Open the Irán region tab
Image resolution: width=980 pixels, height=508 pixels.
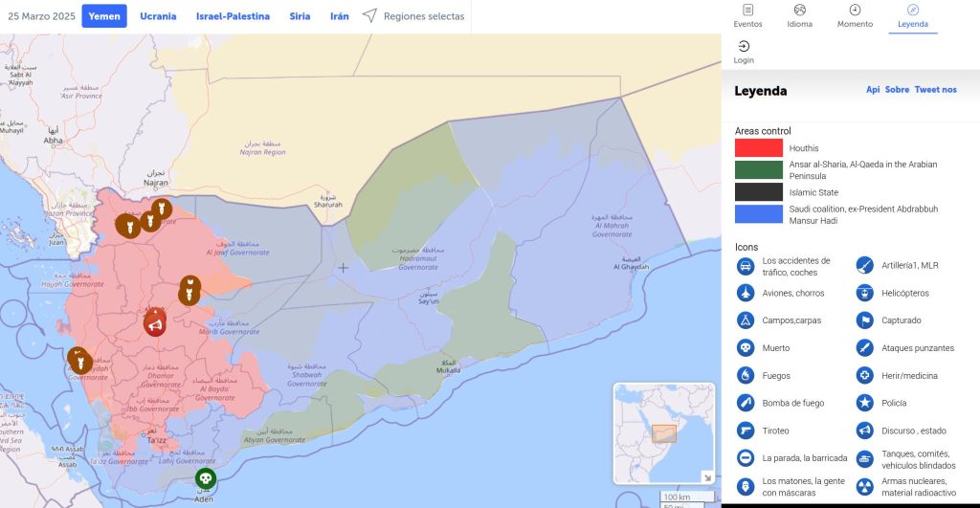click(340, 16)
